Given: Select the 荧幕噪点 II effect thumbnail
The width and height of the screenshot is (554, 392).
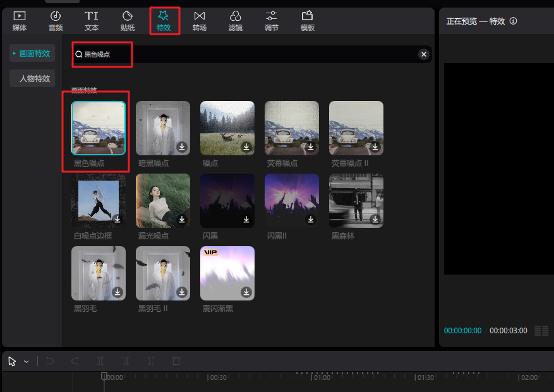Looking at the screenshot, I should tap(356, 128).
